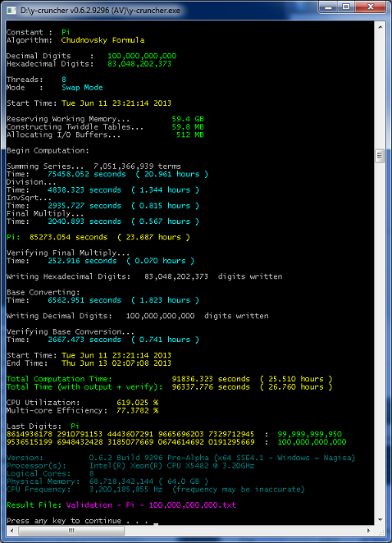Screen dimensions: 392x543
Task: Click the vertical scrollbar thumb
Action: (x=380, y=156)
